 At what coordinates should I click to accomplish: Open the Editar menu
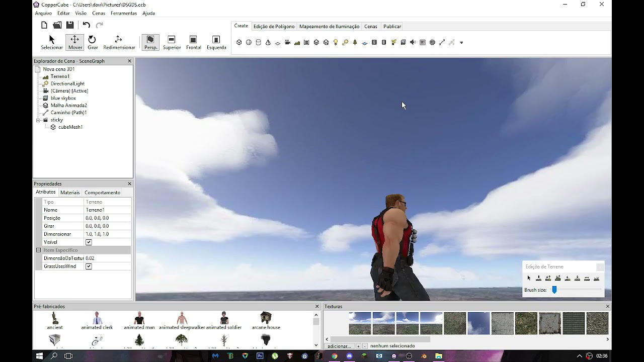[x=63, y=13]
